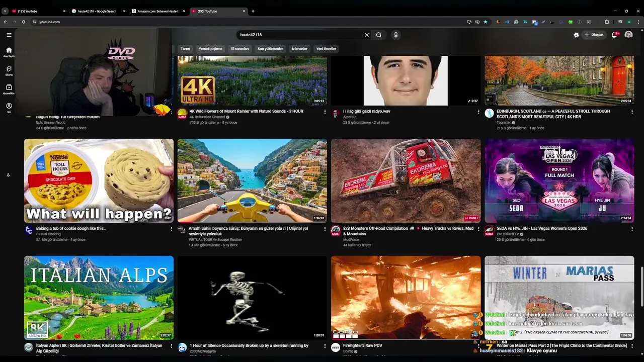Open the Baking a tub of cookie dough title
Screen dimensions: 644x362
coord(71,228)
